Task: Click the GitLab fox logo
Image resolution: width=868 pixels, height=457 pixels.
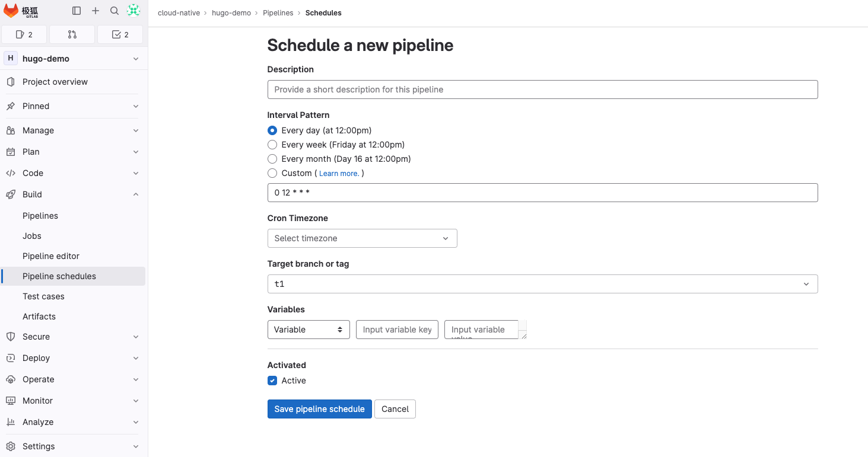Action: coord(11,11)
